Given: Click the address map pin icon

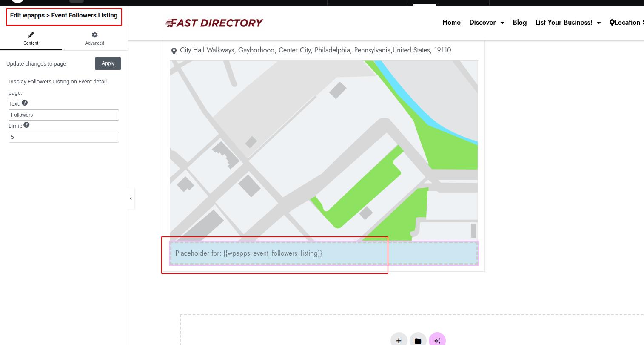Looking at the screenshot, I should click(174, 51).
